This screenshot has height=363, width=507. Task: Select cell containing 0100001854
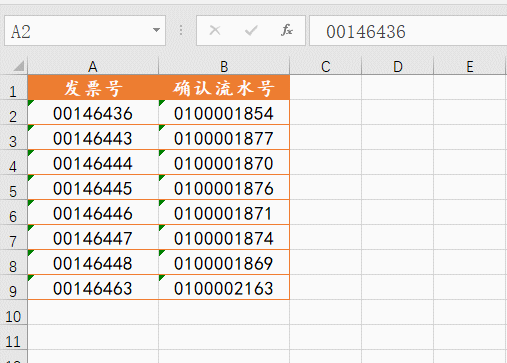pyautogui.click(x=224, y=113)
